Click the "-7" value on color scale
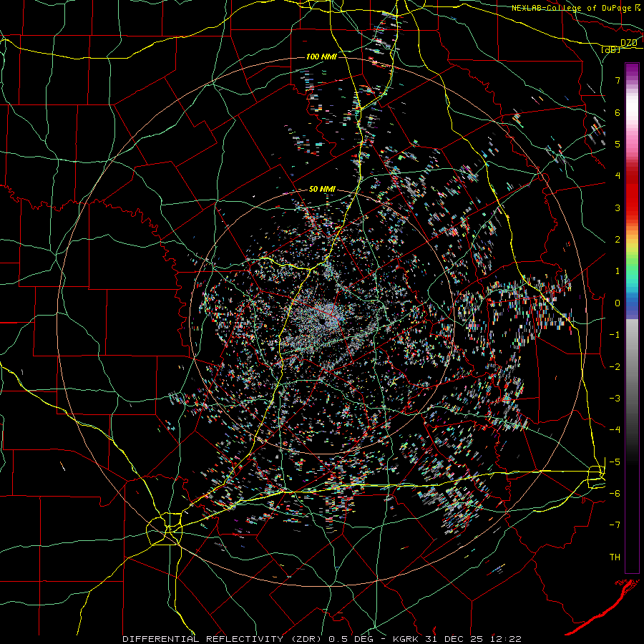This screenshot has height=644, width=644. click(615, 525)
